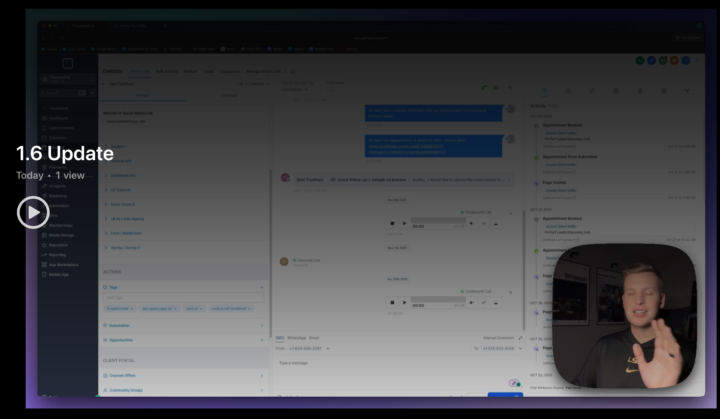This screenshot has height=419, width=720.
Task: Open Media Storage in the sidebar
Action: (61, 235)
